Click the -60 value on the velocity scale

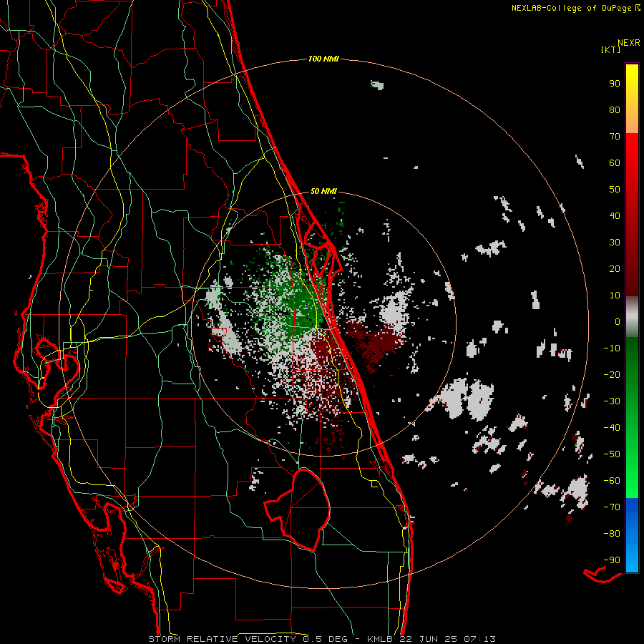pos(612,481)
